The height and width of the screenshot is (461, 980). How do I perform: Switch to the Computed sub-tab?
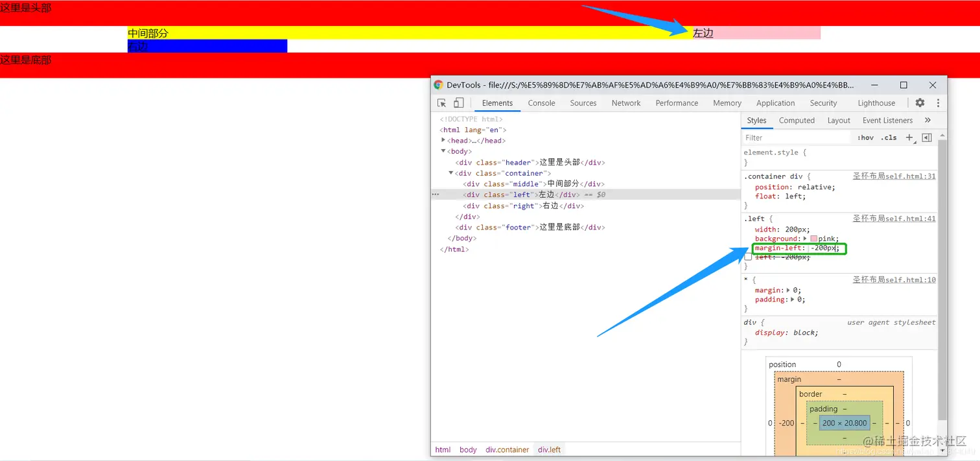(797, 121)
